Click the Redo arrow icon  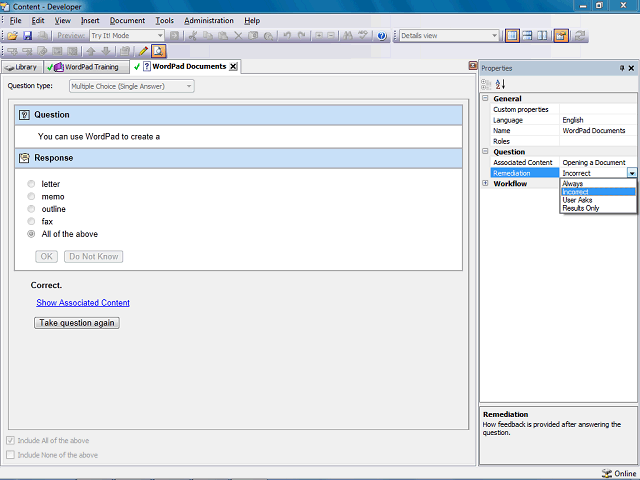(302, 36)
